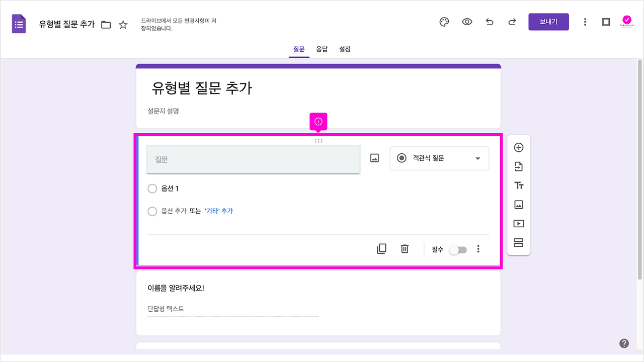
Task: Switch to the 응답 tab
Action: point(322,49)
